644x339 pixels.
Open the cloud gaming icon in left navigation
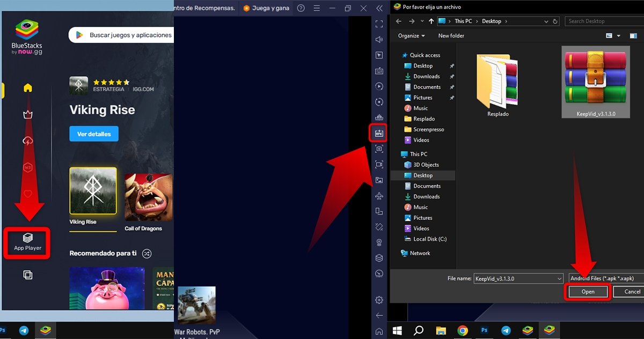tap(28, 141)
